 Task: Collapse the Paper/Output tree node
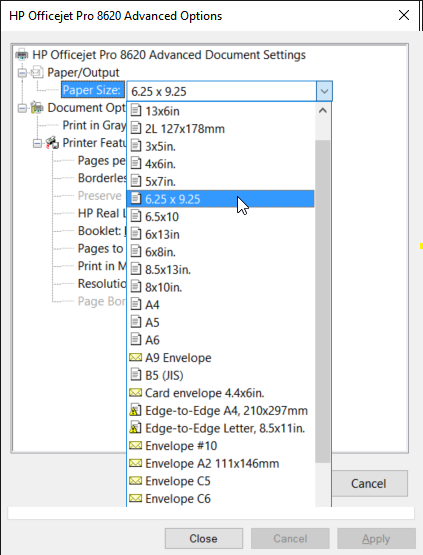[x=22, y=73]
